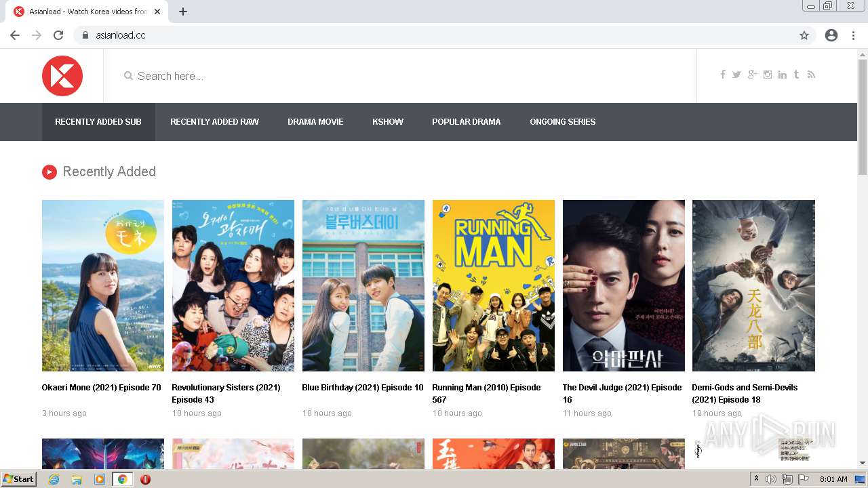Image resolution: width=868 pixels, height=488 pixels.
Task: Open the Drama Movie menu
Action: coord(315,122)
